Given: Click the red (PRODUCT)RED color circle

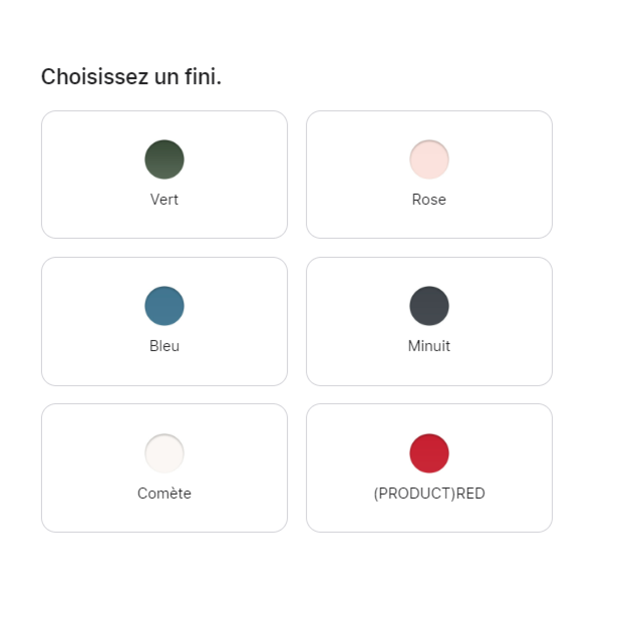Looking at the screenshot, I should coord(429,453).
